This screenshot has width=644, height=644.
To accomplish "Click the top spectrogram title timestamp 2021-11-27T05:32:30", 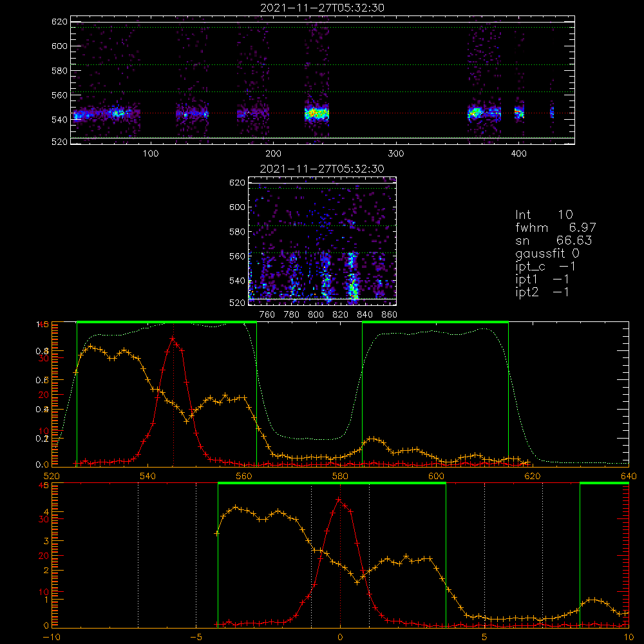I will [322, 8].
